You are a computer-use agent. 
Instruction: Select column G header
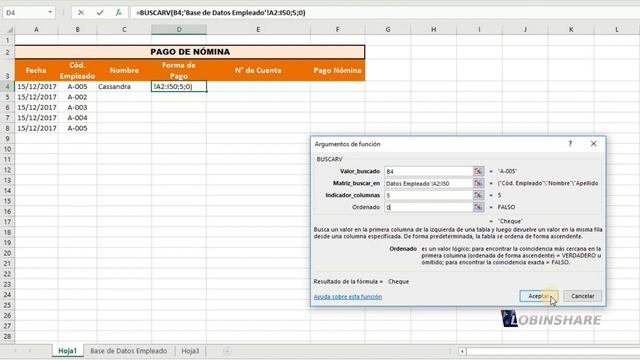click(x=388, y=29)
